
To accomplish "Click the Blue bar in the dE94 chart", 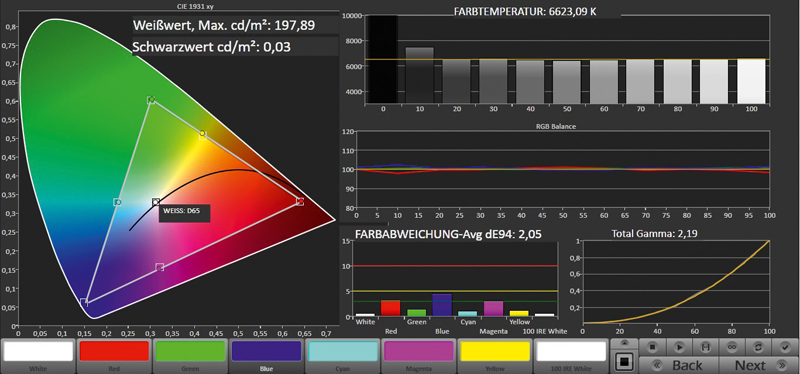I will (442, 305).
